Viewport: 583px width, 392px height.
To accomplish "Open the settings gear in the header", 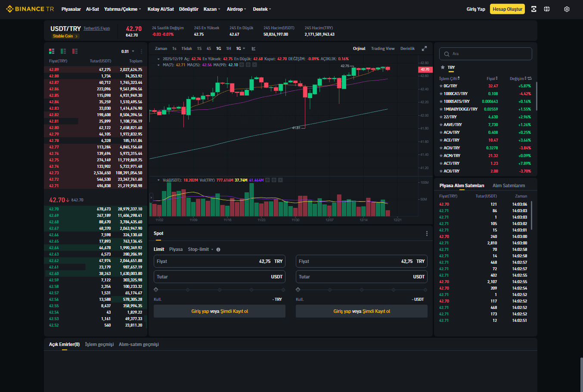I will (567, 9).
